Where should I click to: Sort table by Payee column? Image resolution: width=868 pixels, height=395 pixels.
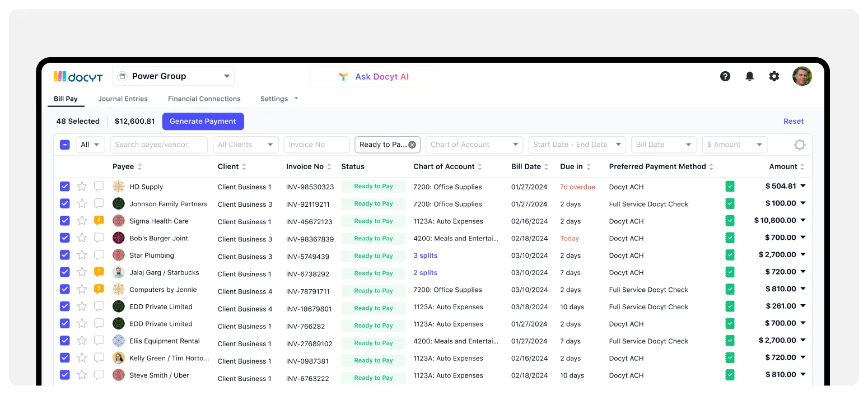tap(127, 166)
